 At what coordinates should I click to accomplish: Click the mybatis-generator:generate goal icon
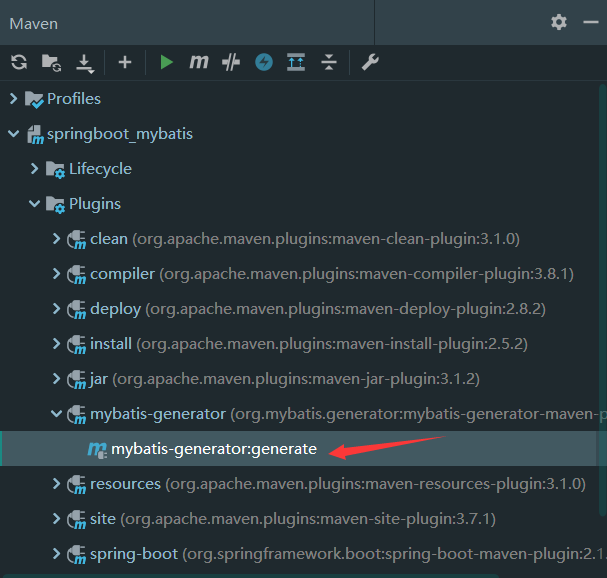pos(97,450)
